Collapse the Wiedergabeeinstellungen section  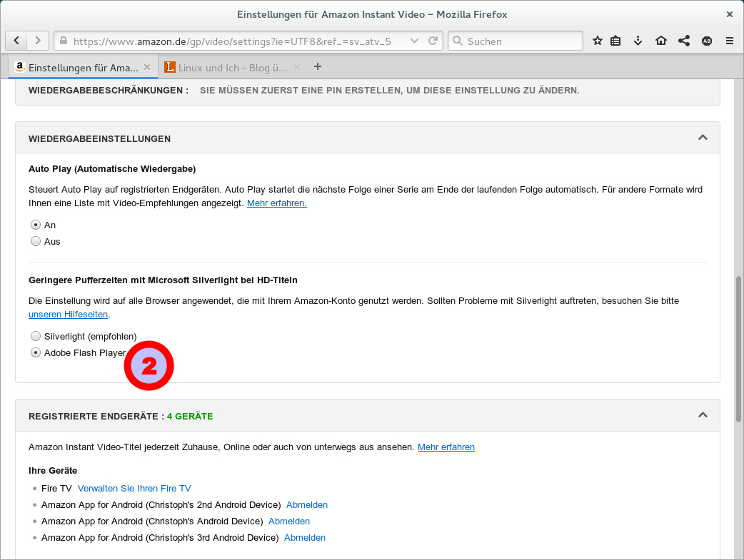pos(703,138)
